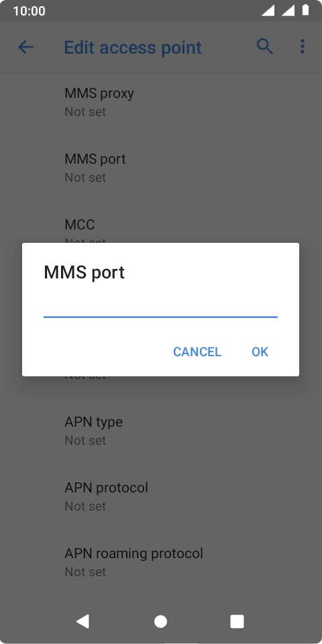322x644 pixels.
Task: Tap the first signal strength icon
Action: (268, 10)
